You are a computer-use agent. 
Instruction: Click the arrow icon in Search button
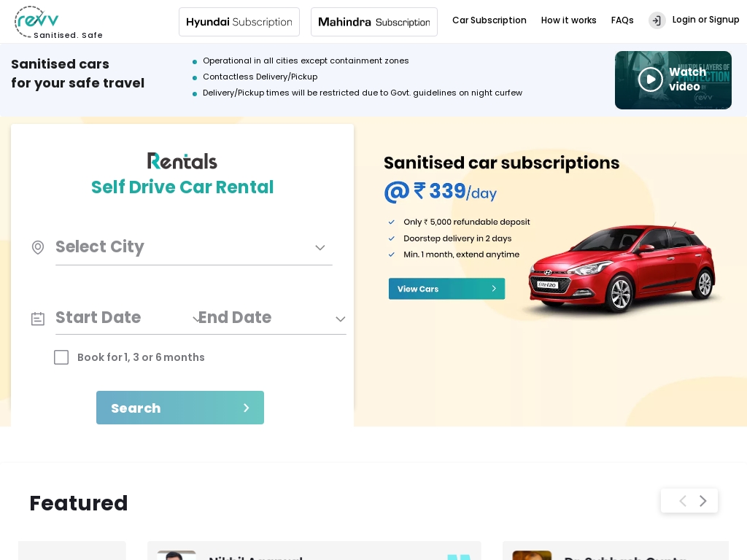point(247,408)
